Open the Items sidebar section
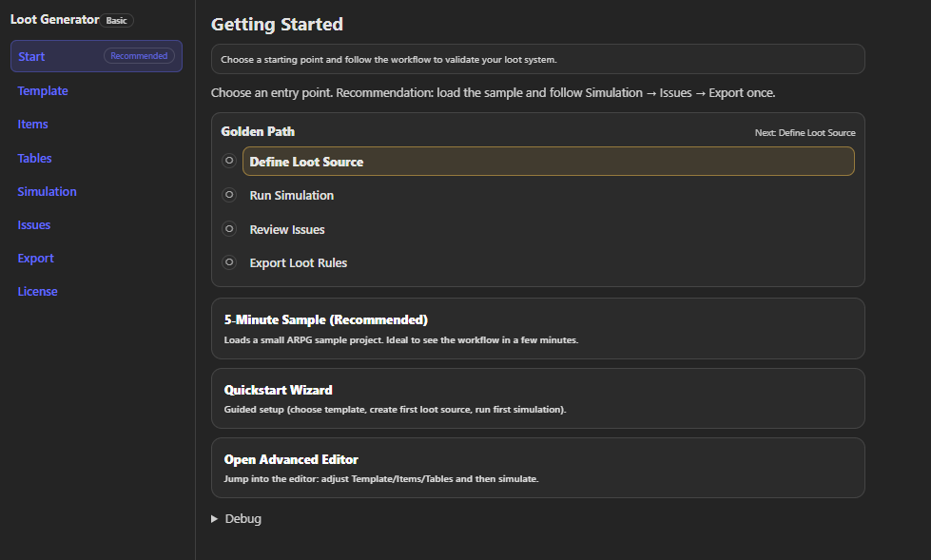The width and height of the screenshot is (931, 560). 32,125
